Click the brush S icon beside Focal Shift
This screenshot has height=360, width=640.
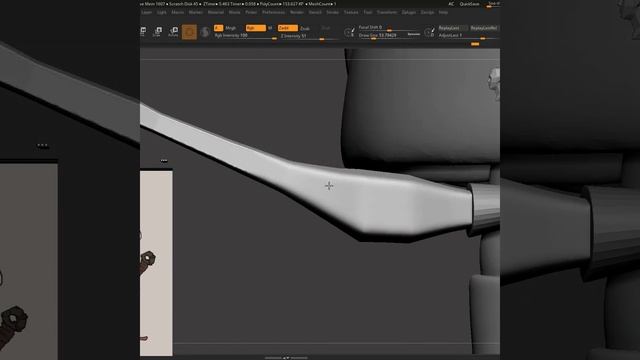[x=349, y=32]
